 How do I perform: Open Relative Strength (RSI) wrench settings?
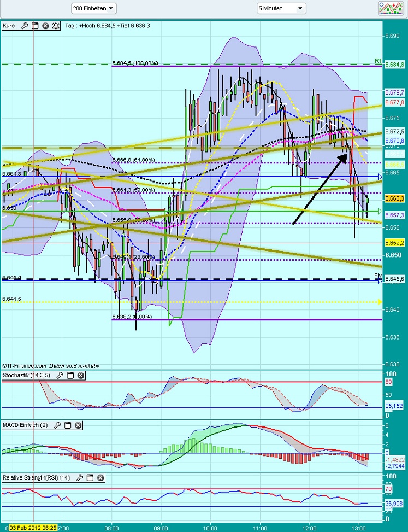coord(80,478)
